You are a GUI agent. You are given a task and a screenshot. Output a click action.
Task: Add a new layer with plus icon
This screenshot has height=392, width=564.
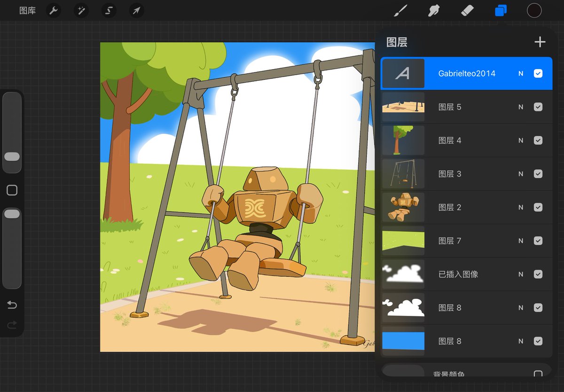(540, 42)
